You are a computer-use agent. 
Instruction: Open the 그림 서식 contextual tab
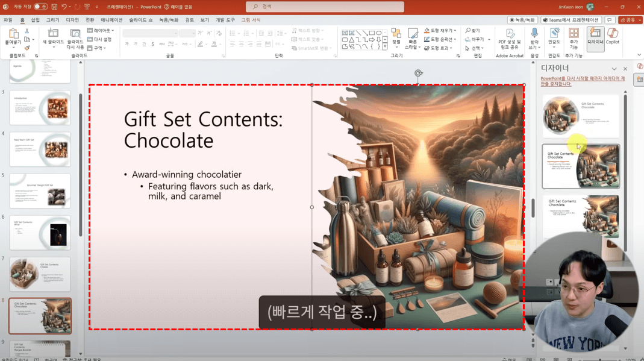coord(251,20)
